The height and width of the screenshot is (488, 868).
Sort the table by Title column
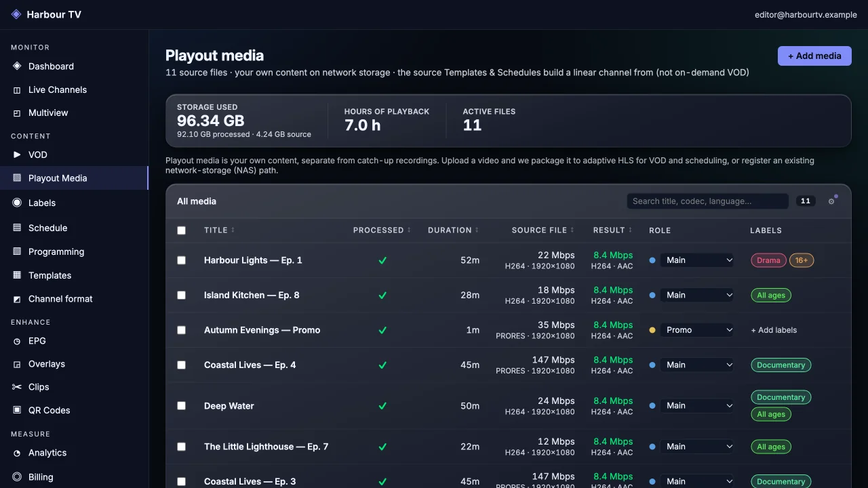219,230
